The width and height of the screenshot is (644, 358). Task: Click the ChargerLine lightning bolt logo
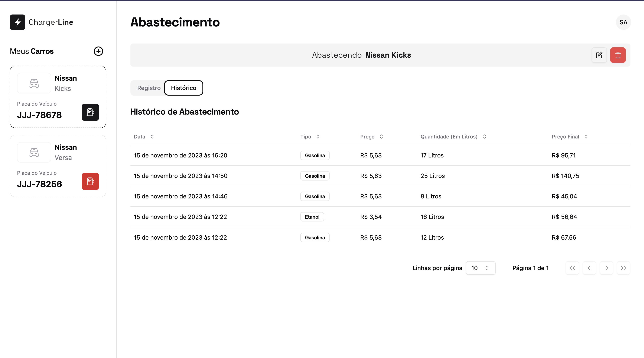(17, 22)
